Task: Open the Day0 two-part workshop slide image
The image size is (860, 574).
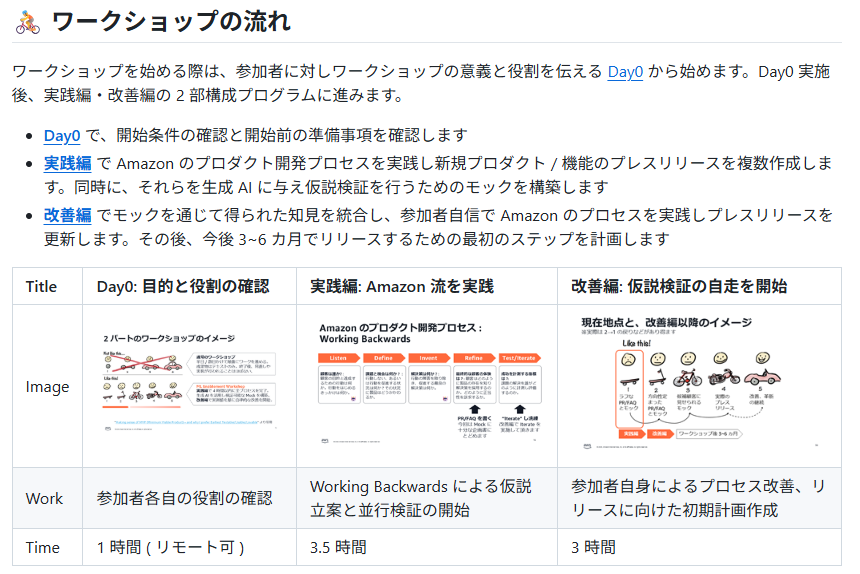Action: [x=189, y=385]
